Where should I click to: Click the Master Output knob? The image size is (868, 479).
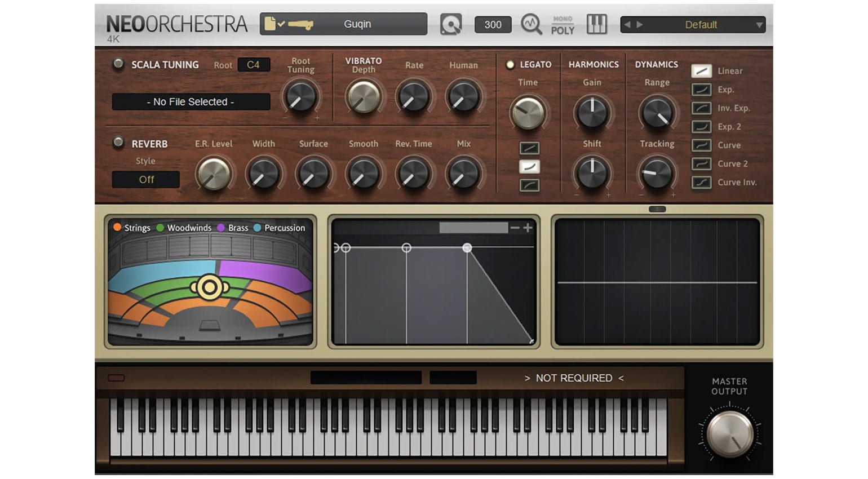(x=730, y=434)
